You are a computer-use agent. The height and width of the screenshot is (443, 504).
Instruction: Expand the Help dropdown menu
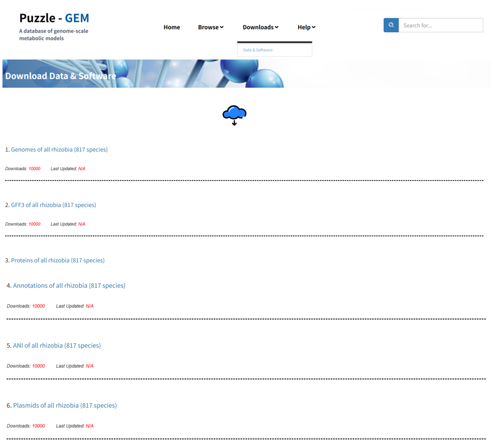coord(306,27)
